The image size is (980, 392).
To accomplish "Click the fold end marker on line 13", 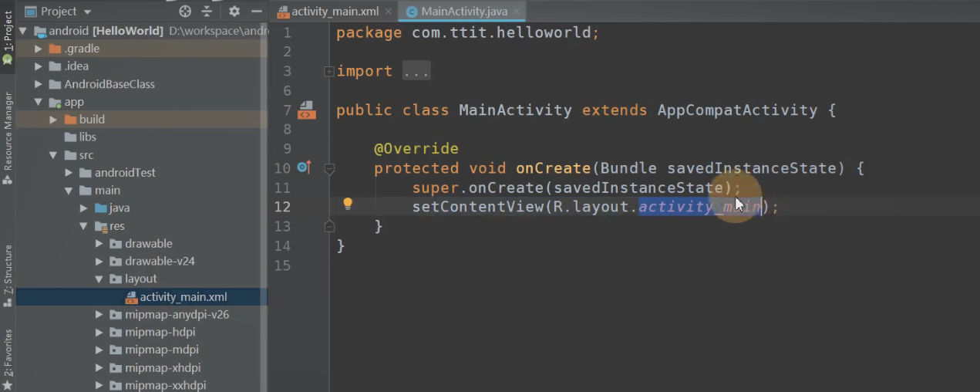I will (x=329, y=226).
